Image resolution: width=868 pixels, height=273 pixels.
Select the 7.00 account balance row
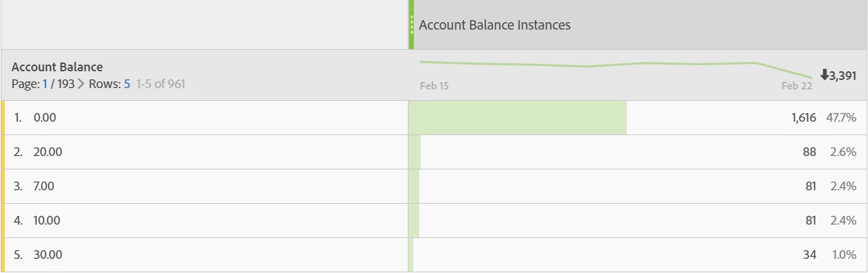pos(434,186)
